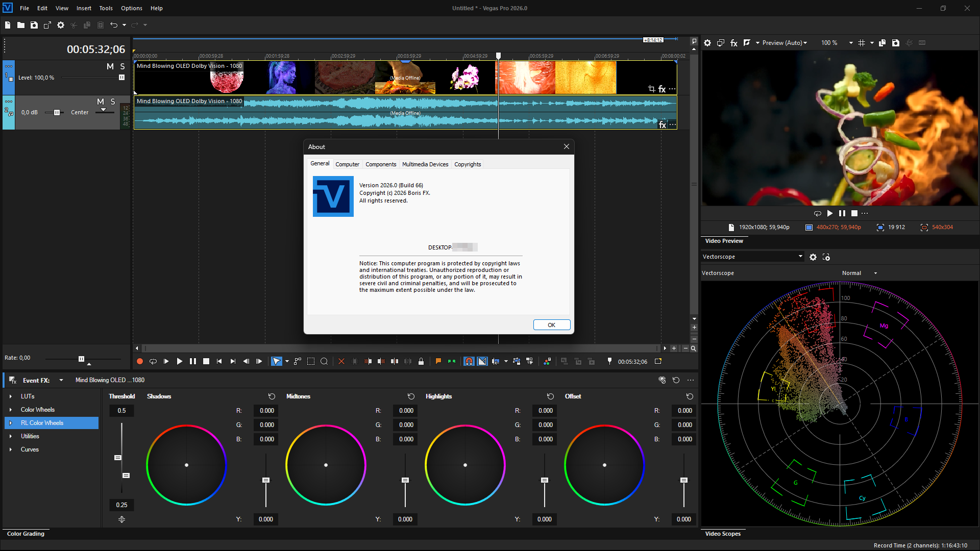The width and height of the screenshot is (980, 551).
Task: Switch to the Components tab in About dialog
Action: (x=381, y=164)
